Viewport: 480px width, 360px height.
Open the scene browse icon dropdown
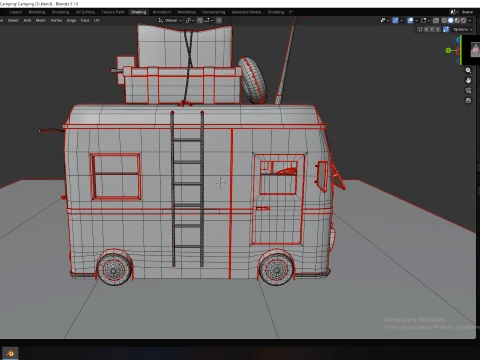tap(455, 12)
